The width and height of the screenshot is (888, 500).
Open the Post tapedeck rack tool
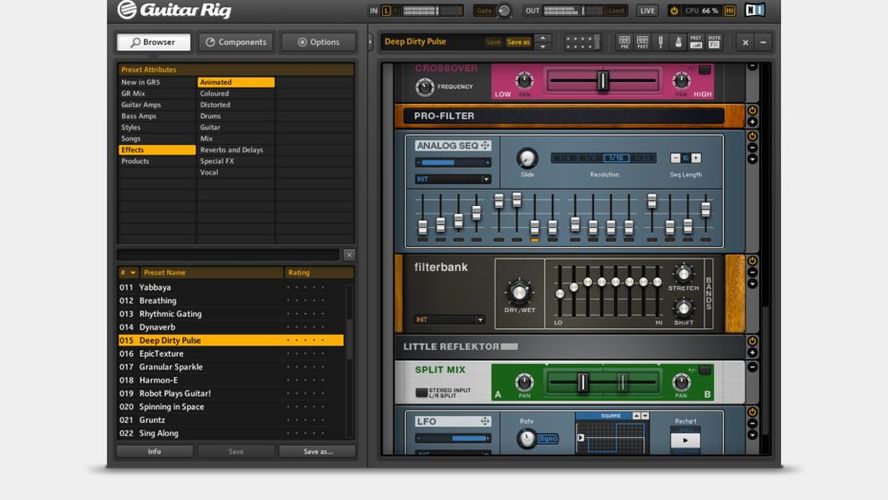click(642, 42)
